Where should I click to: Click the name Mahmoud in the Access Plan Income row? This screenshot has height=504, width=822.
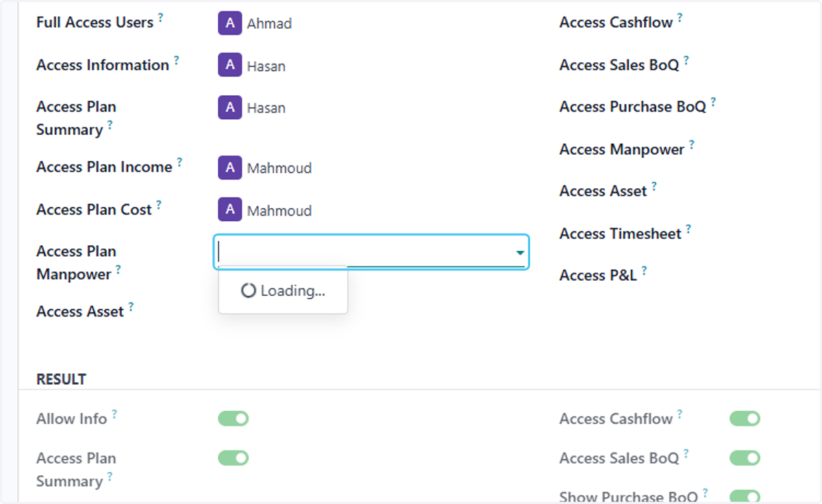pyautogui.click(x=279, y=168)
